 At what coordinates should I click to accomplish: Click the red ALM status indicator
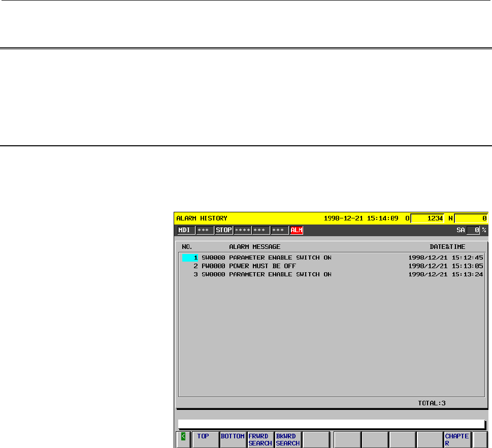click(x=297, y=230)
